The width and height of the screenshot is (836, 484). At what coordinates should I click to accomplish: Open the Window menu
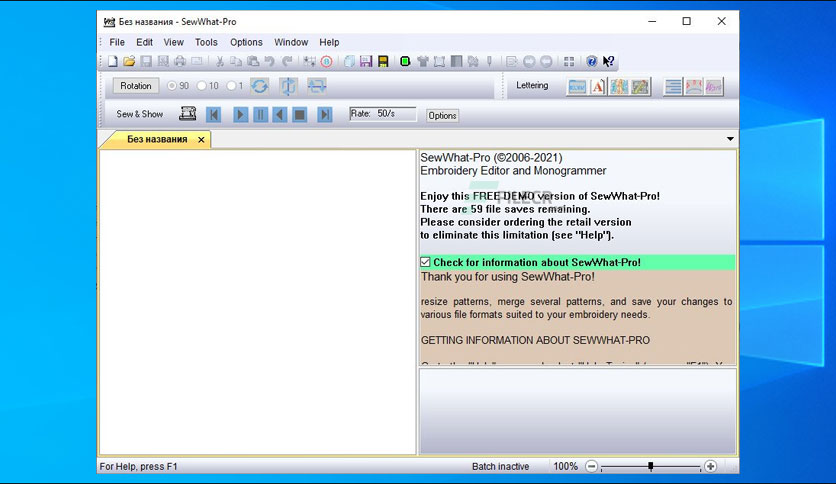[291, 42]
